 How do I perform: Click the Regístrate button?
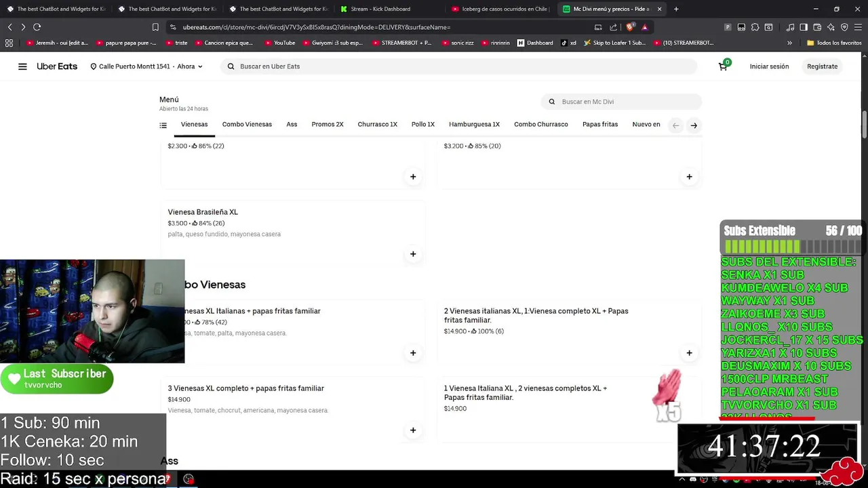tap(822, 66)
